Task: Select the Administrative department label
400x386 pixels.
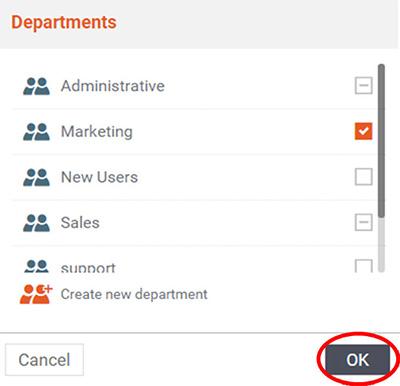Action: (113, 86)
